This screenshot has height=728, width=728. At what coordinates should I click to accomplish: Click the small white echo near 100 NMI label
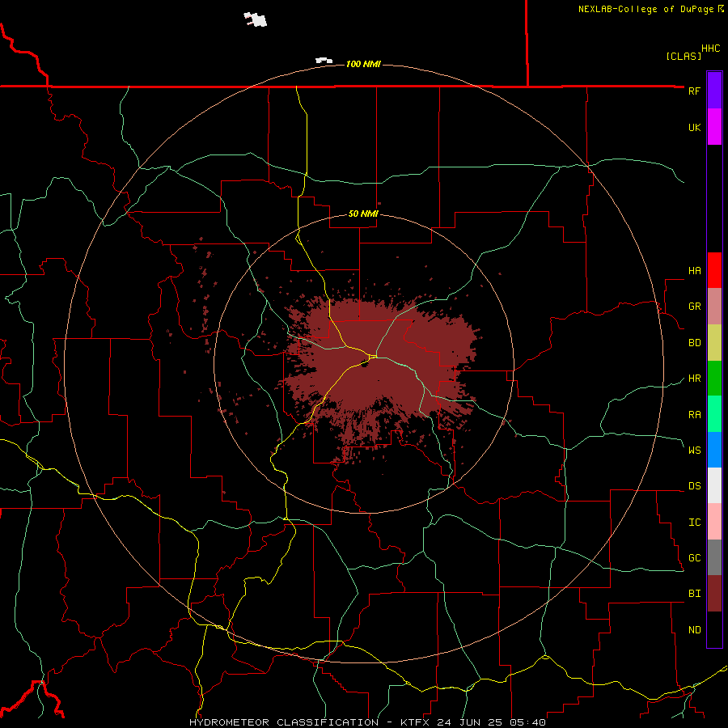[x=324, y=61]
